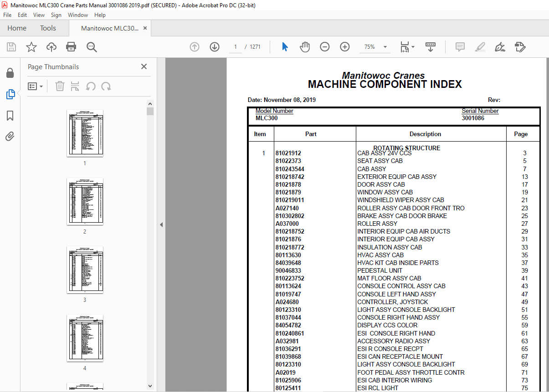Click the serial number 3001086
Screen dimensions: 549x392
pos(473,118)
